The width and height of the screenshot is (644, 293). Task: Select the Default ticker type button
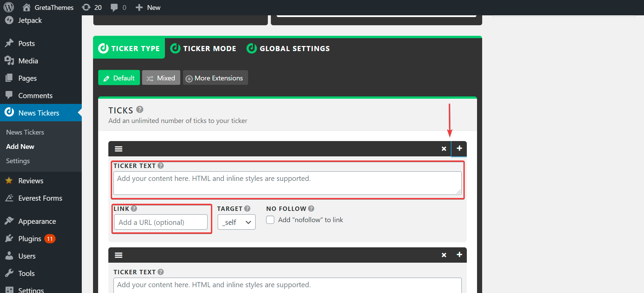point(119,78)
